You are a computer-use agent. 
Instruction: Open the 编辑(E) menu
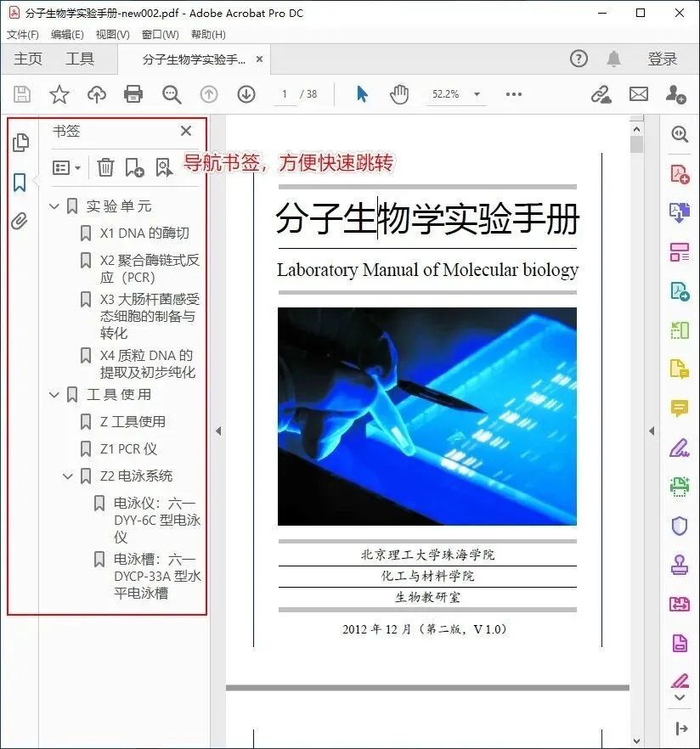tap(67, 34)
